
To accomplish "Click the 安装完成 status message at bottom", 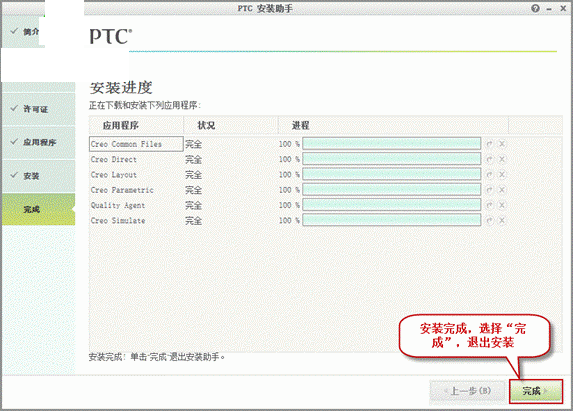I will point(157,357).
